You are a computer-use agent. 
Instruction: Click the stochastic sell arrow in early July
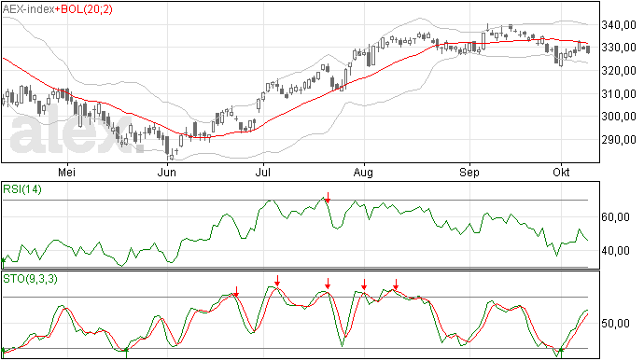pyautogui.click(x=277, y=281)
